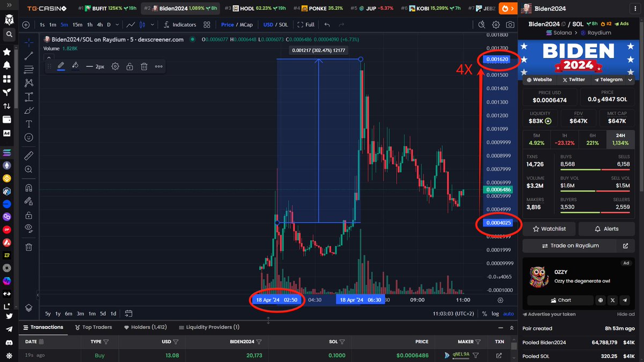Enter Full screen chart mode
644x362 pixels.
(306, 25)
